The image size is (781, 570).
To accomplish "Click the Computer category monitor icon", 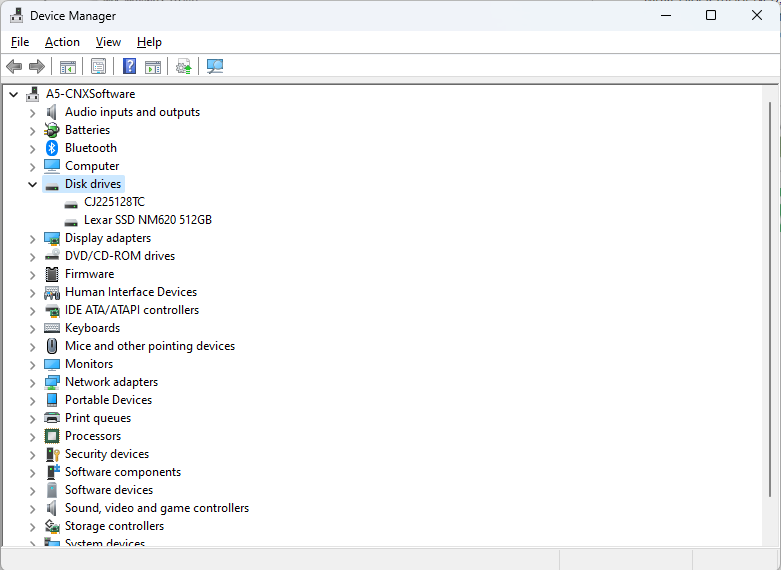I will [52, 166].
